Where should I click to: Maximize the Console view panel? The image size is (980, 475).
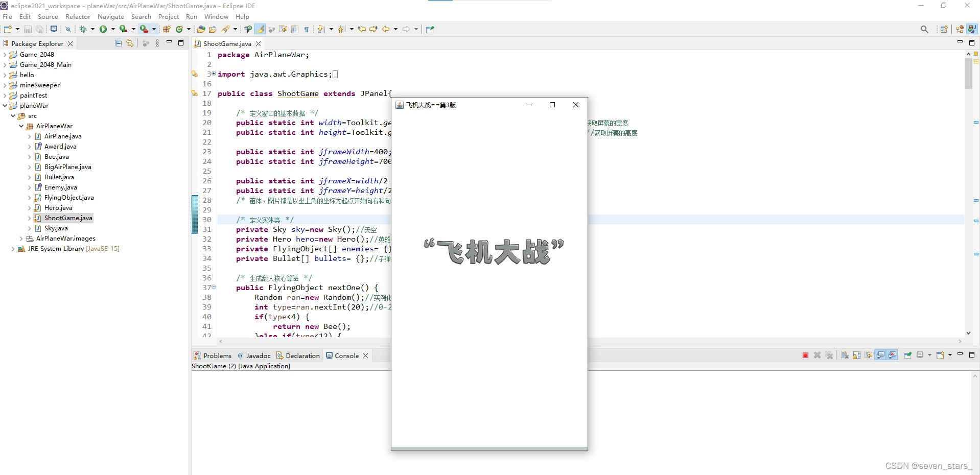click(x=972, y=355)
